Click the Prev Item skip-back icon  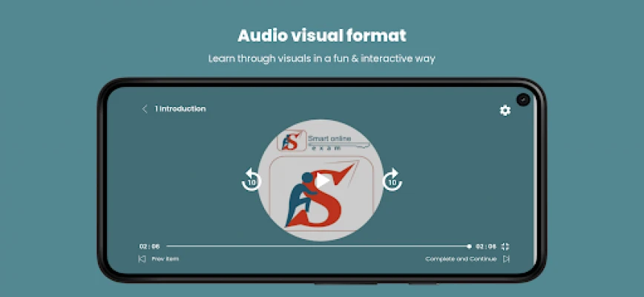[x=142, y=259]
